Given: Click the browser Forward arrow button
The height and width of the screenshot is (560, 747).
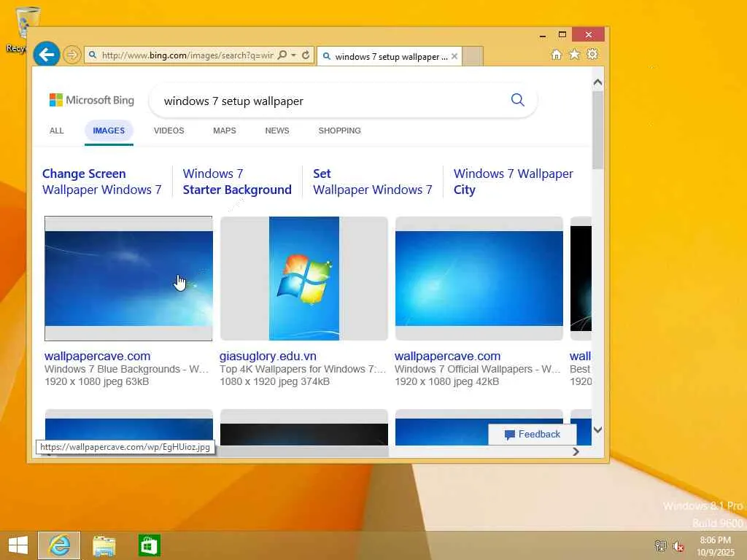Looking at the screenshot, I should point(72,55).
